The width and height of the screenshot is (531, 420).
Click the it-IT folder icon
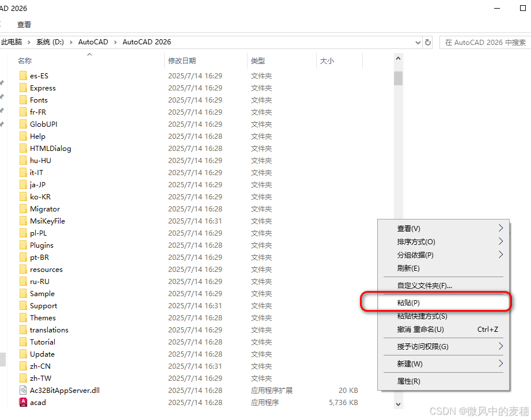pyautogui.click(x=23, y=172)
